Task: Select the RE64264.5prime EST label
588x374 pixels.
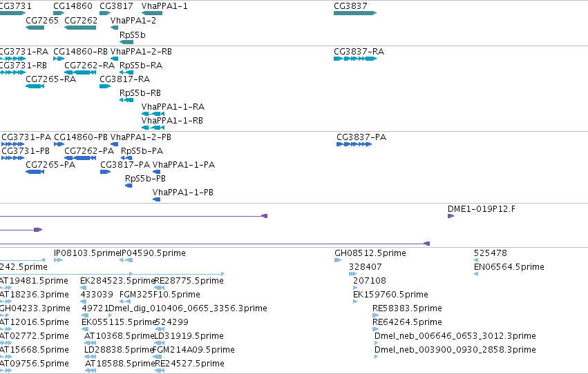Action: 407,322
